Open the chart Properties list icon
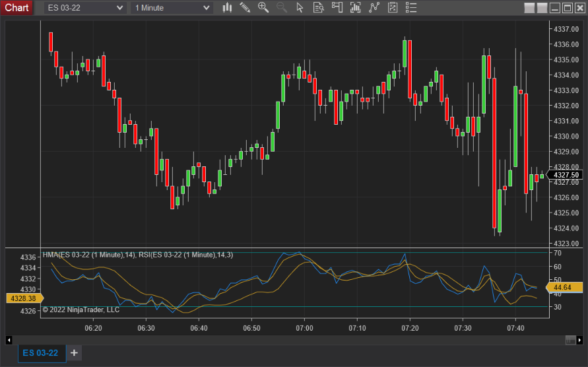 pos(411,7)
